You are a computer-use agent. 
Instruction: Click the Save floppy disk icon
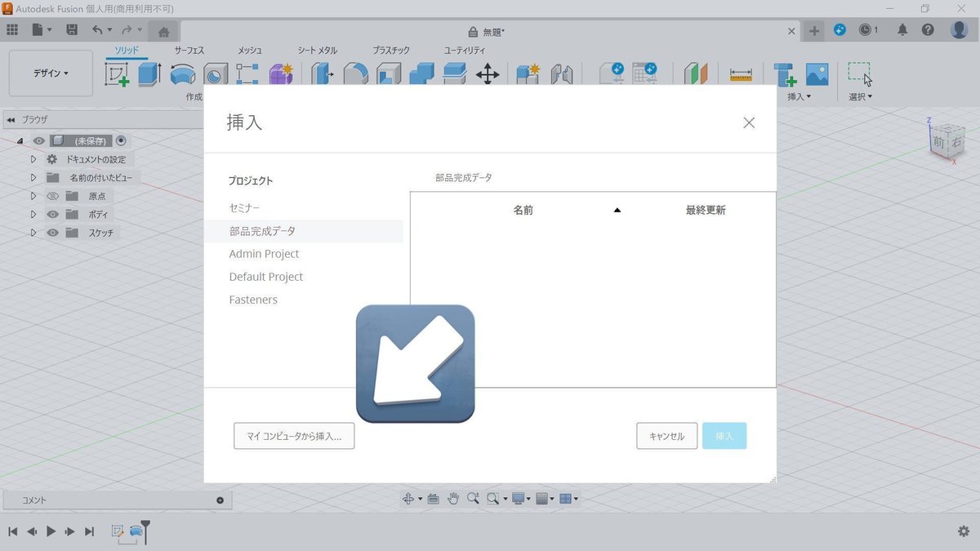coord(72,30)
